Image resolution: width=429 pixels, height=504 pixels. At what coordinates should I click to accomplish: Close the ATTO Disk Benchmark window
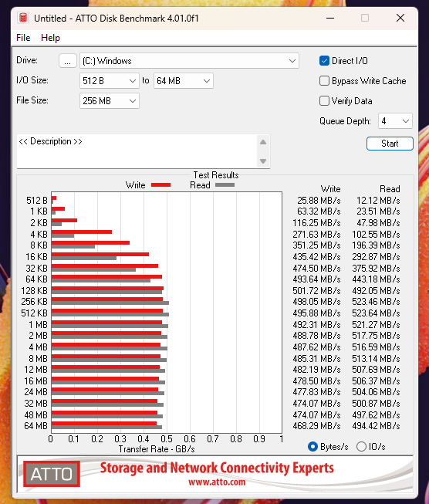tap(400, 18)
